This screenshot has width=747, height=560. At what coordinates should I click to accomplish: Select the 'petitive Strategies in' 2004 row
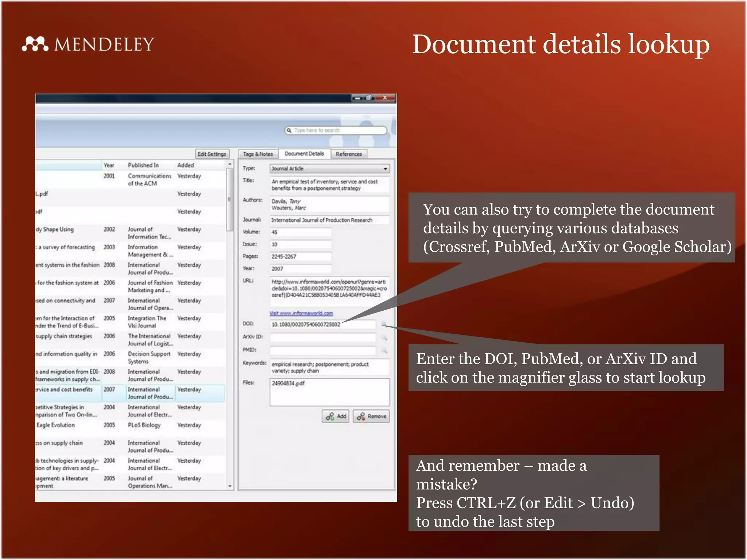point(131,411)
